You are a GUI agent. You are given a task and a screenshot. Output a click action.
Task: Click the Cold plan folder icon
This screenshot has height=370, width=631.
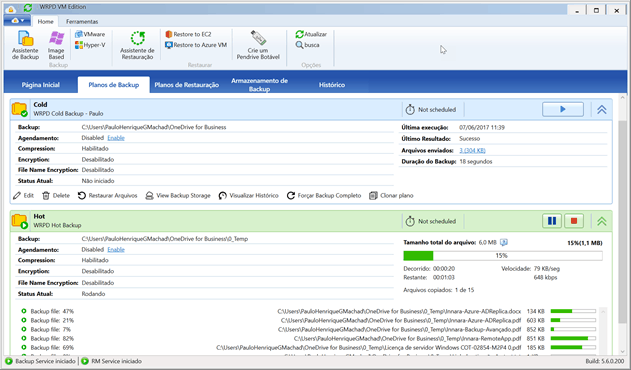click(x=19, y=110)
